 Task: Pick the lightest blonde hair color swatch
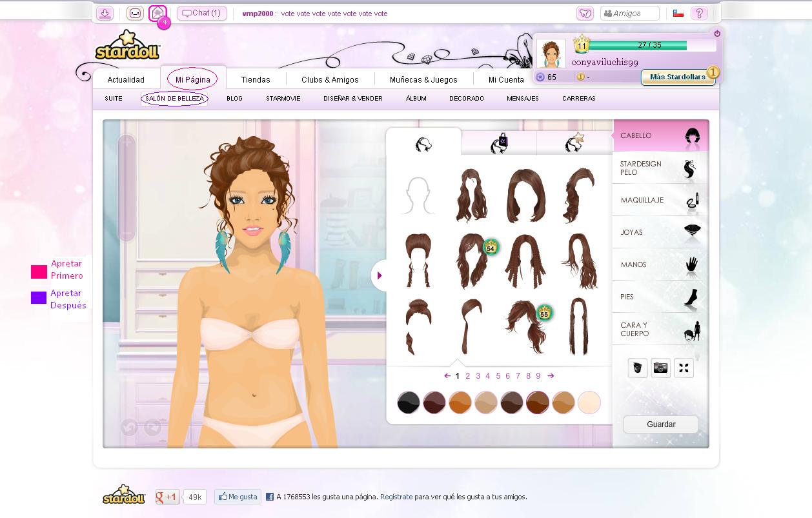click(x=589, y=403)
